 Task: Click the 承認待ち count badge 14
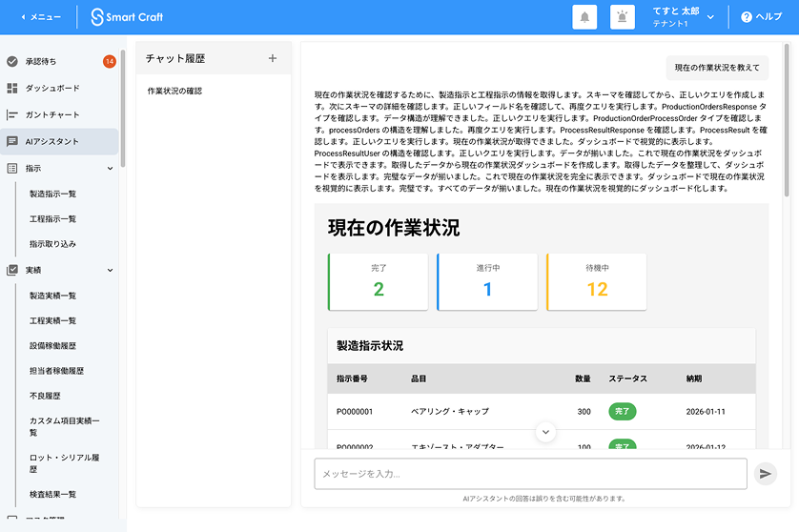[x=110, y=61]
